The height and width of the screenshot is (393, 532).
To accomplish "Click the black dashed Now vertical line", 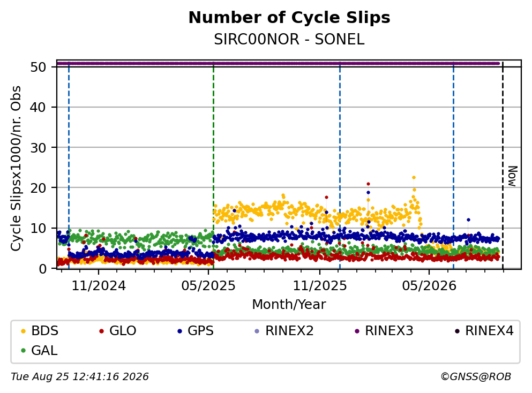I will [x=503, y=166].
